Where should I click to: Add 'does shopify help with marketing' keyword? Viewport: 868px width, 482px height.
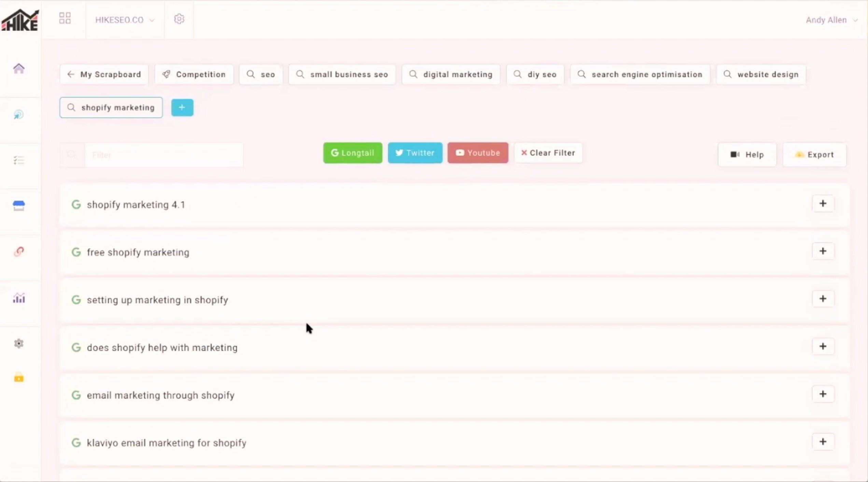[823, 346]
